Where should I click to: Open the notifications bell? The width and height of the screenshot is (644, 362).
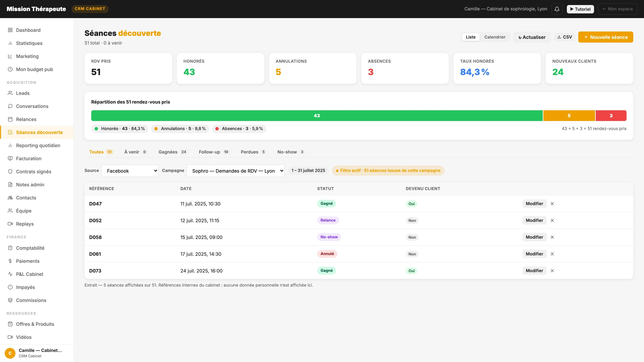coord(557,9)
